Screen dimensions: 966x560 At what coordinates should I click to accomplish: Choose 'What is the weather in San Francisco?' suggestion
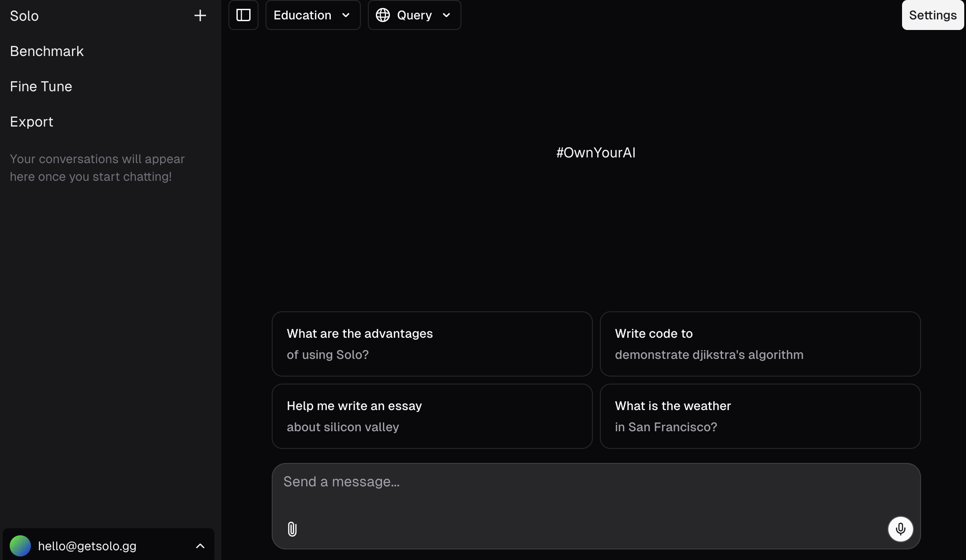click(760, 416)
